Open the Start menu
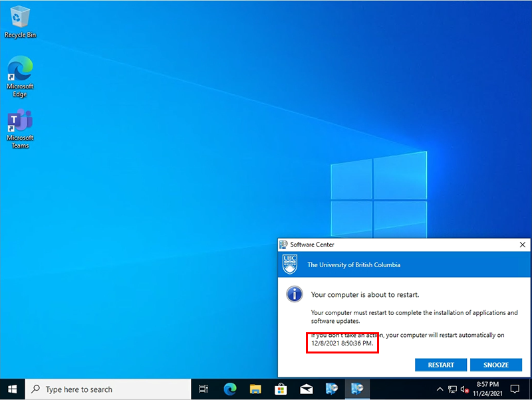Screen dimensions: 532x400 pyautogui.click(x=12, y=389)
